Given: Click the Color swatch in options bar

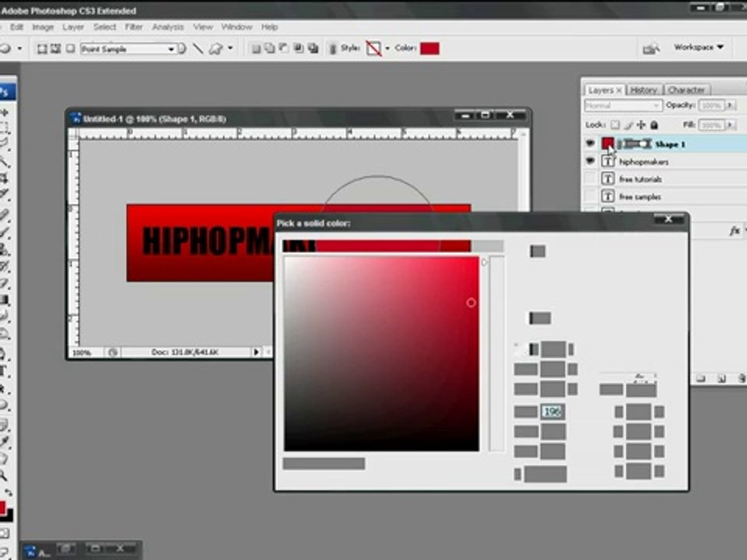Looking at the screenshot, I should (430, 48).
